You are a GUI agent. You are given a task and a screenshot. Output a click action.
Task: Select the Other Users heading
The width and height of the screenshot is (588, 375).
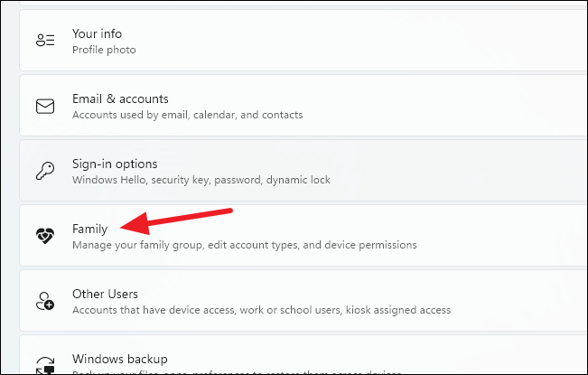tap(105, 294)
